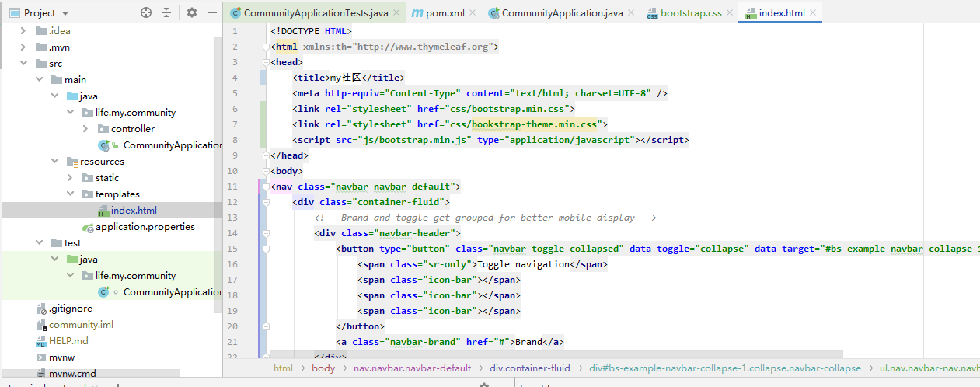The width and height of the screenshot is (980, 387).
Task: Close the bootstrap.css tab
Action: tap(730, 13)
